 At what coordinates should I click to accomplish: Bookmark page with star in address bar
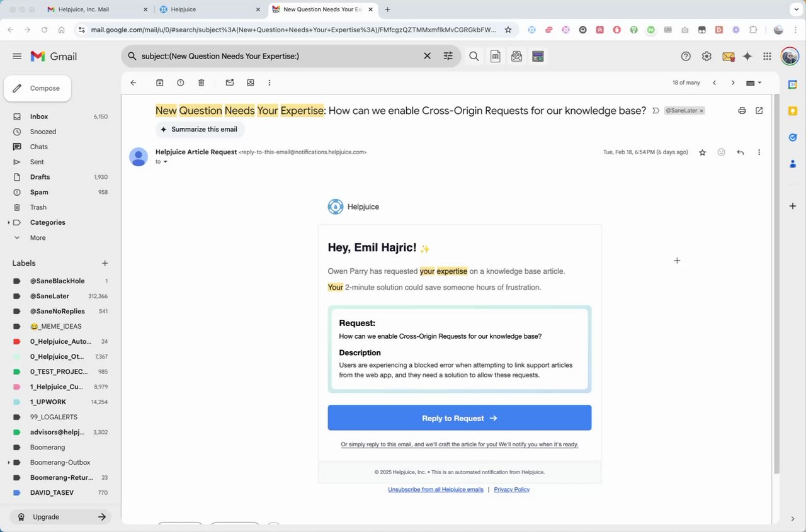coord(508,30)
